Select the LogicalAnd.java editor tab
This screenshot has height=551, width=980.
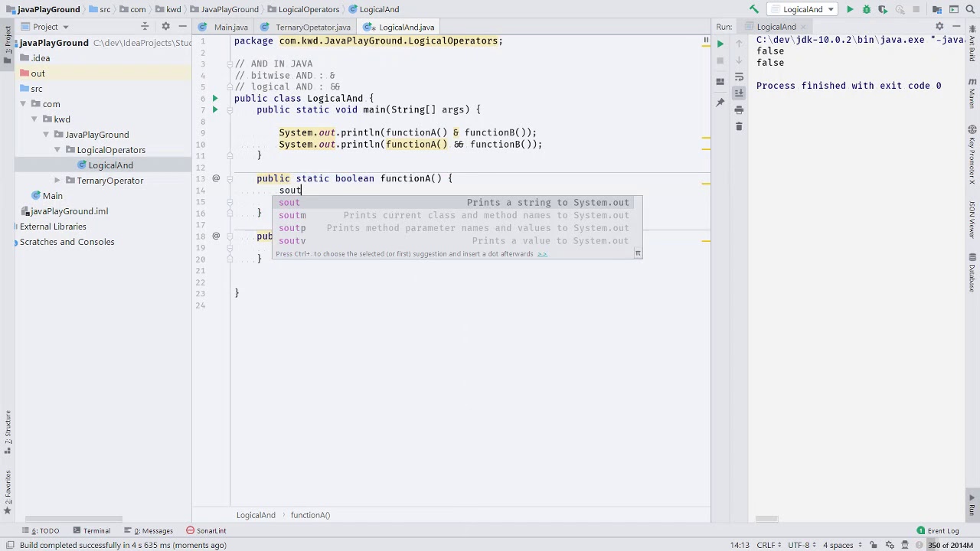click(403, 27)
